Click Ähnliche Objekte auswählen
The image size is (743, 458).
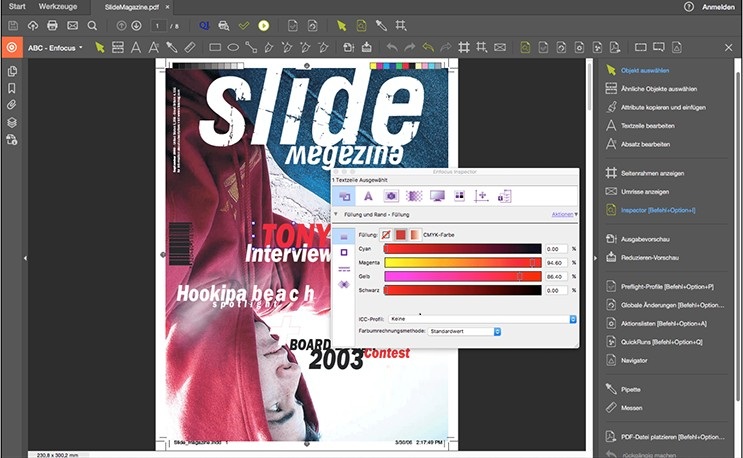coord(659,89)
